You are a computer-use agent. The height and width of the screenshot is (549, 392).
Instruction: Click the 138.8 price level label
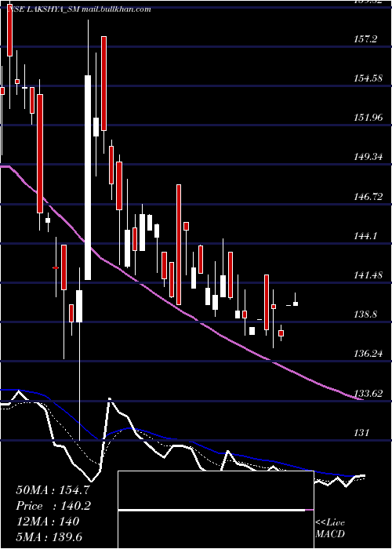[365, 314]
